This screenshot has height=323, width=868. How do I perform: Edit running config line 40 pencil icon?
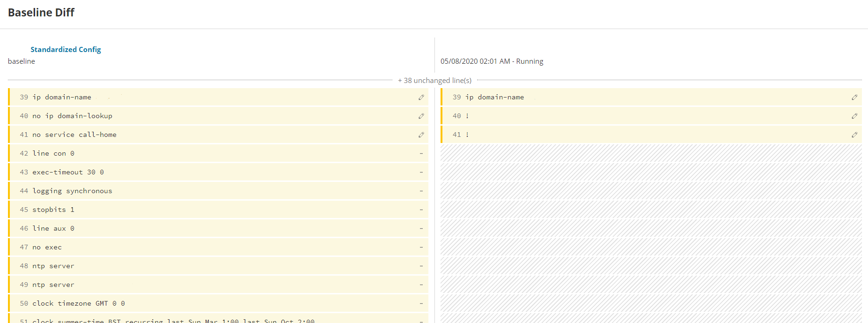(x=854, y=116)
